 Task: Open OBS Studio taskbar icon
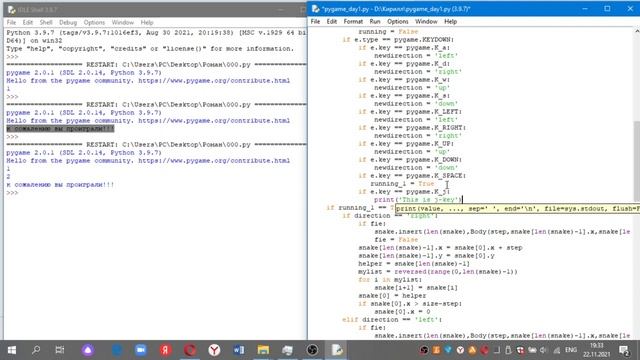[312, 350]
